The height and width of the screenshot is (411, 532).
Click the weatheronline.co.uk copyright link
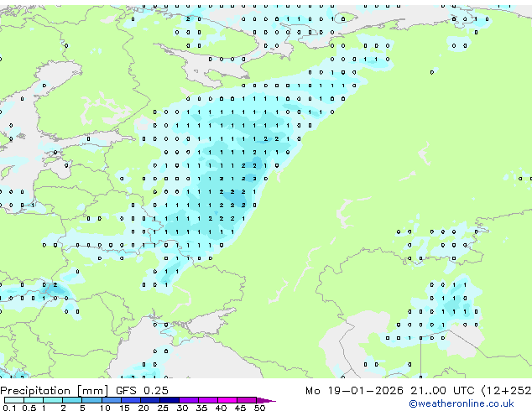461,403
